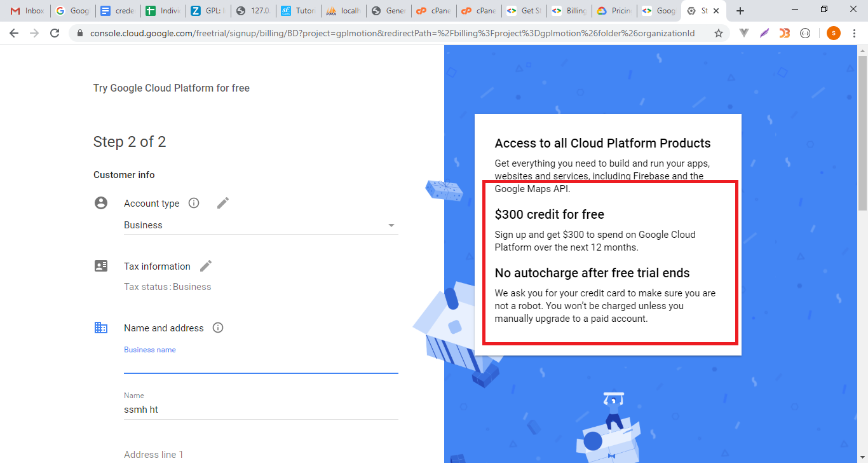View site security lock info
This screenshot has width=868, height=463.
click(x=79, y=33)
